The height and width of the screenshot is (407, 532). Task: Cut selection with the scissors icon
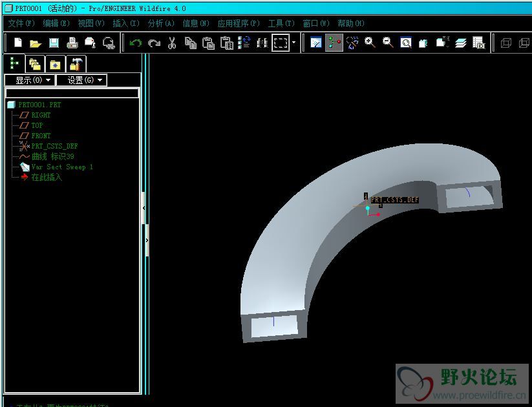tap(172, 43)
